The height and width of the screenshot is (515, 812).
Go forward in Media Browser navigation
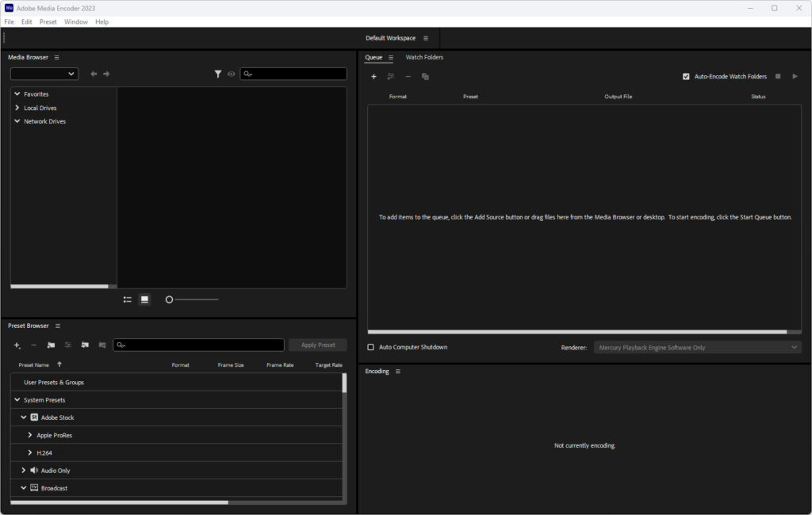[106, 74]
